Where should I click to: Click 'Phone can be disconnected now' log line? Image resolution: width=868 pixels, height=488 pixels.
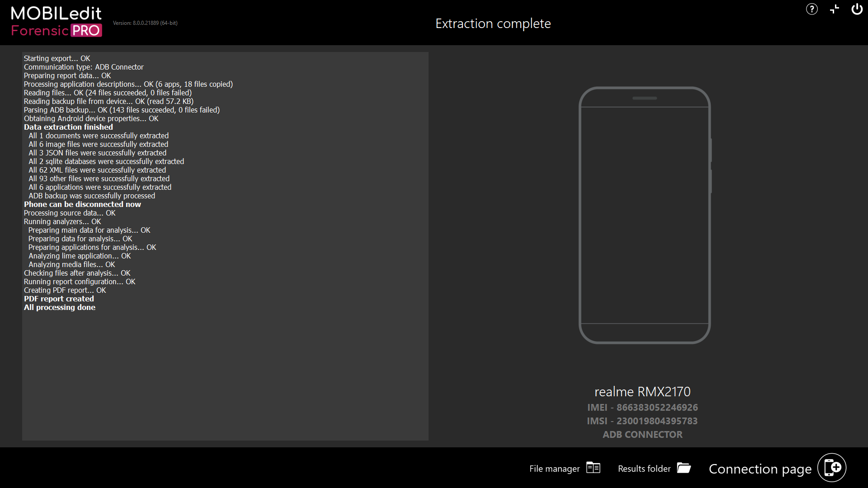[x=82, y=204]
